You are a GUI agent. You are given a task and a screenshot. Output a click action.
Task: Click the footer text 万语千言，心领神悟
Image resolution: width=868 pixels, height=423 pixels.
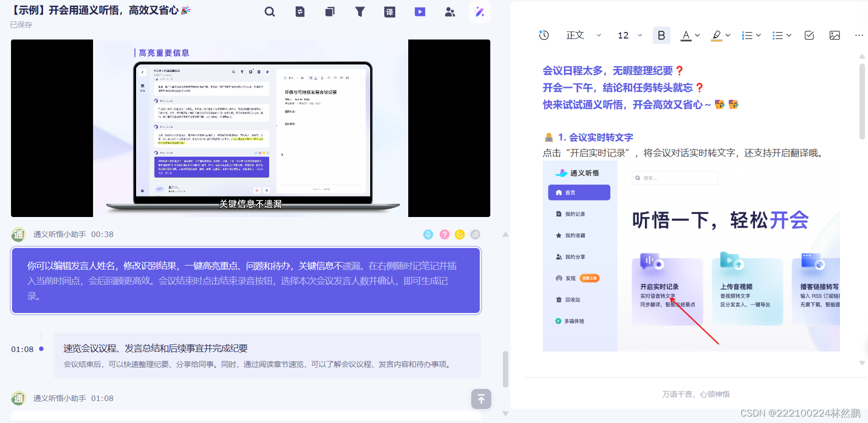(696, 394)
